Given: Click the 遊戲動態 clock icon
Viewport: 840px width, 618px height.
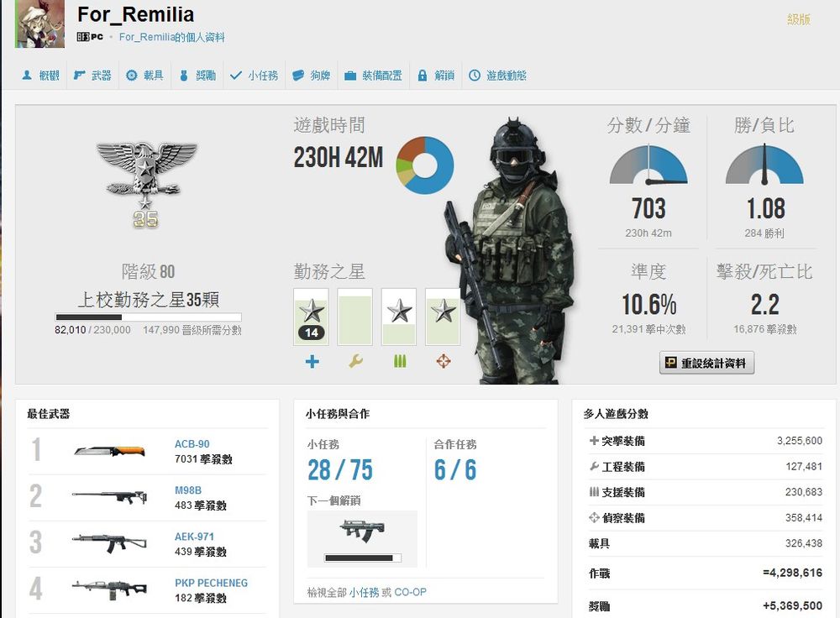Looking at the screenshot, I should (474, 76).
